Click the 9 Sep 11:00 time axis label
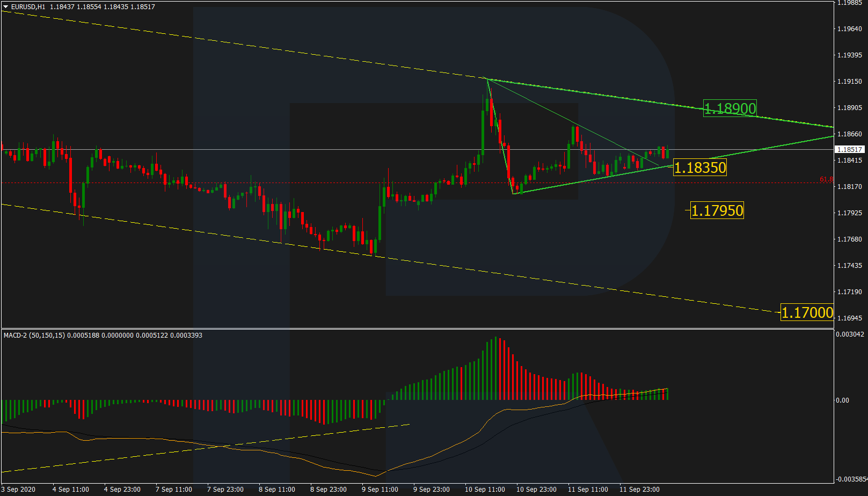Viewport: 868px width, 496px height. coord(380,490)
